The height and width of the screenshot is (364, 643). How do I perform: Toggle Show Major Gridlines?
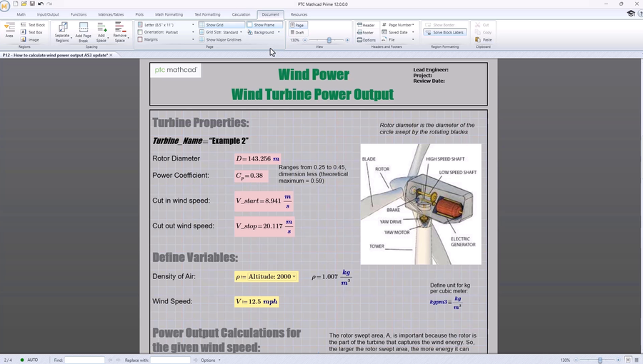click(x=221, y=40)
